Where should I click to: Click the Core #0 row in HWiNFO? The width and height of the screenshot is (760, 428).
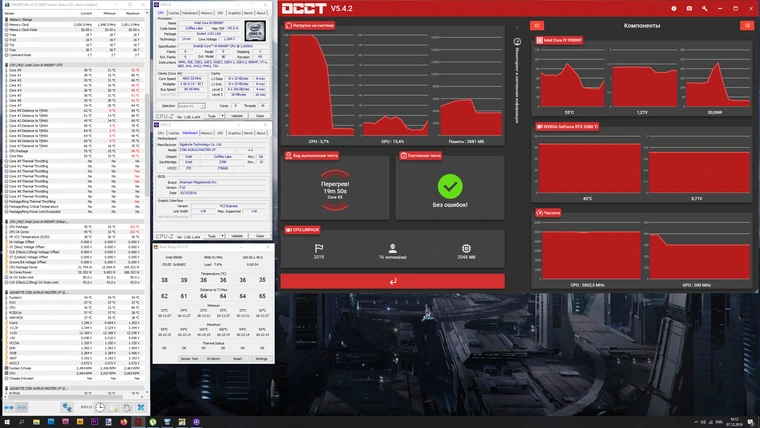(73, 70)
